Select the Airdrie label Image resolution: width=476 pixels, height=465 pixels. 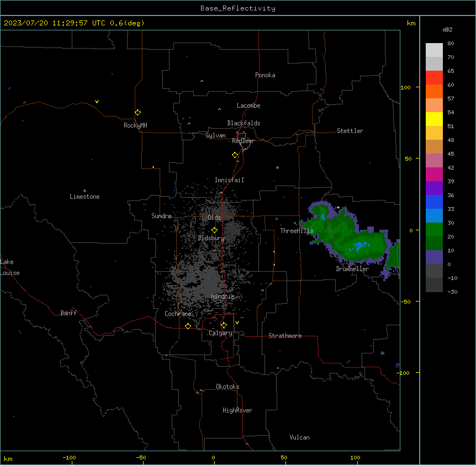click(223, 297)
